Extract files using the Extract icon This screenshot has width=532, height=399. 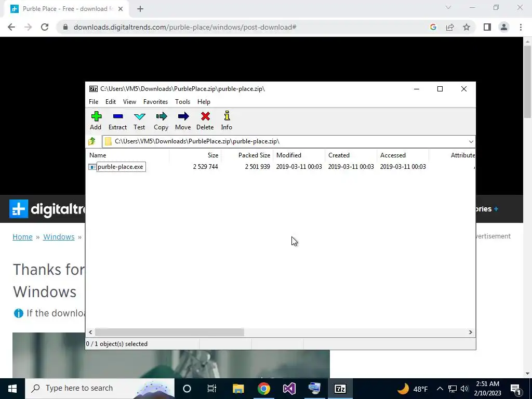[x=117, y=121]
